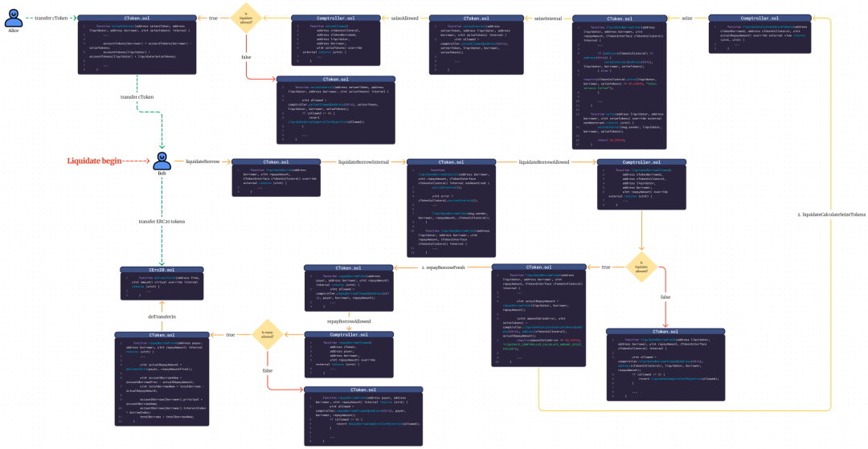Click the 'Is liquidate allowed?' diamond beside seizeAllowed Comptroller block
The height and width of the screenshot is (449, 868).
[247, 18]
